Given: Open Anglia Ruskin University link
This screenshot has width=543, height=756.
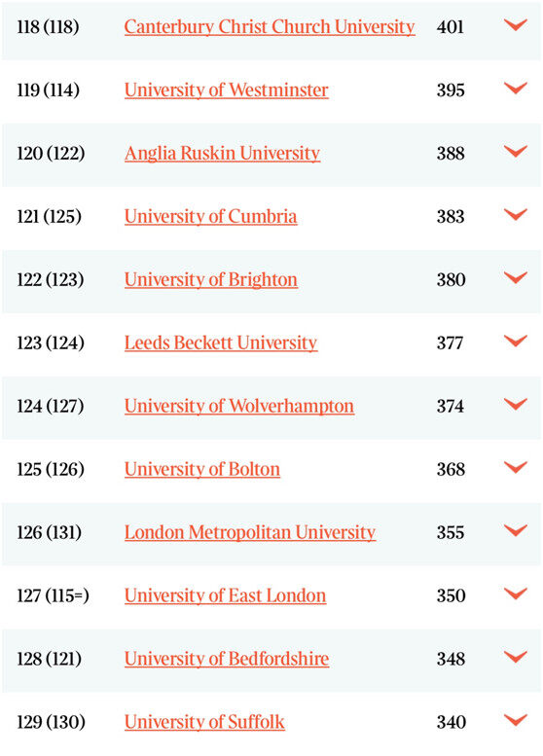Looking at the screenshot, I should (x=222, y=154).
